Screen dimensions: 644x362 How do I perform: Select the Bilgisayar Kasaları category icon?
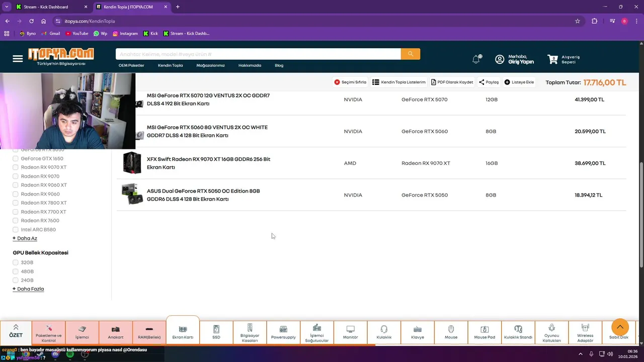(250, 332)
